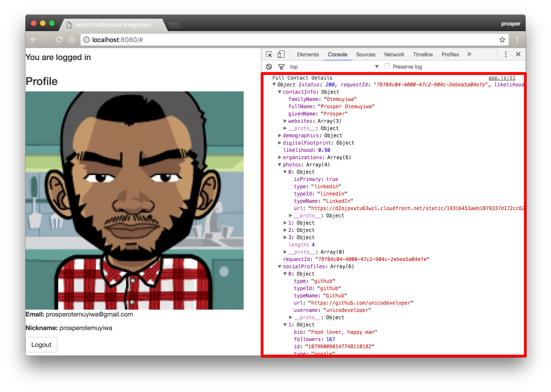Go to the browser home page
This screenshot has width=551, height=392.
pos(72,40)
